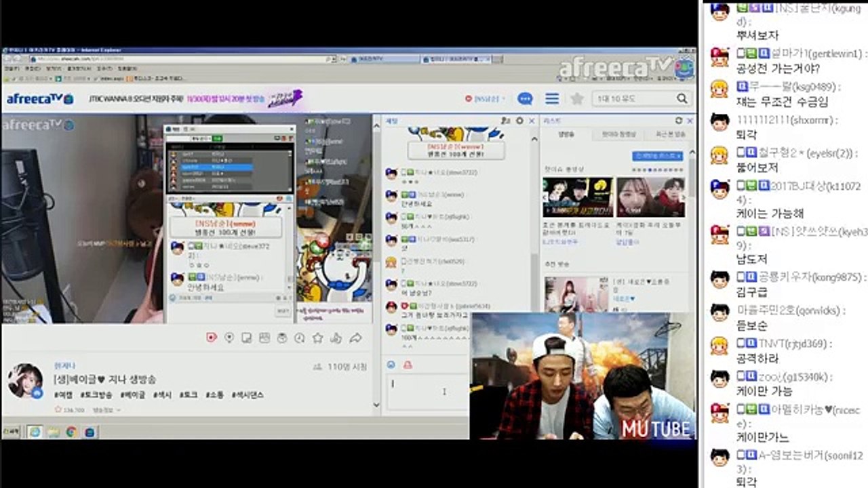Open the hamburger menu in afreecaTV header
868x488 pixels.
pos(552,99)
